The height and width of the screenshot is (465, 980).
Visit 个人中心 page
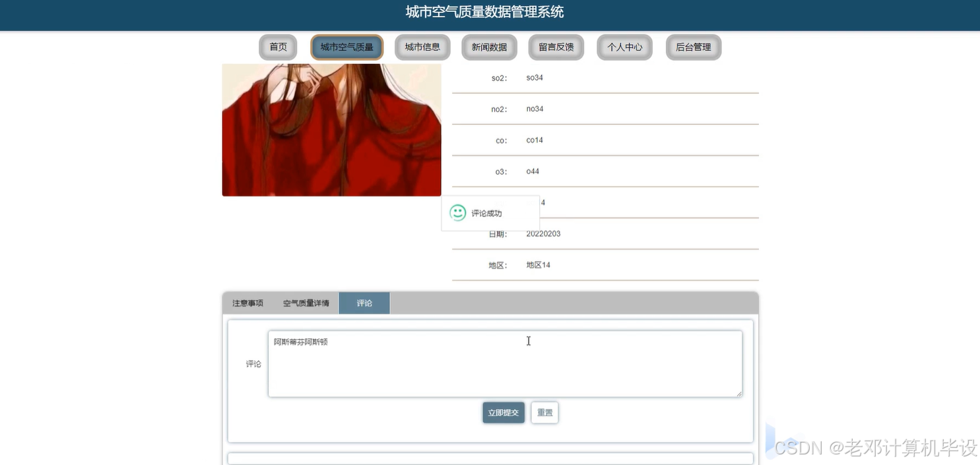(624, 47)
